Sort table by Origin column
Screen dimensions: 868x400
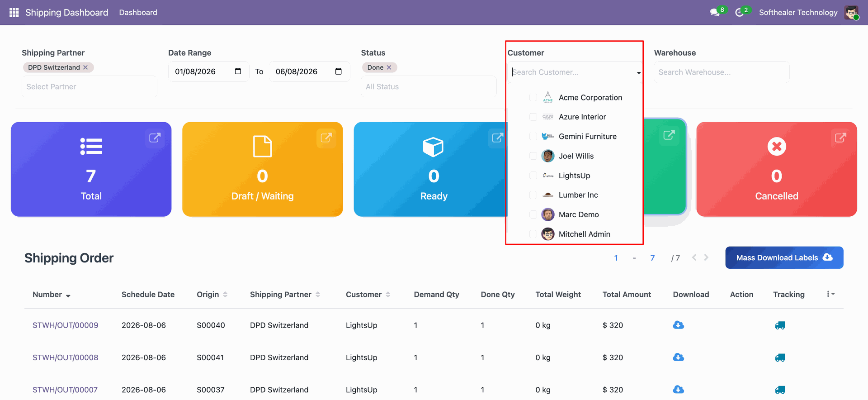[212, 295]
